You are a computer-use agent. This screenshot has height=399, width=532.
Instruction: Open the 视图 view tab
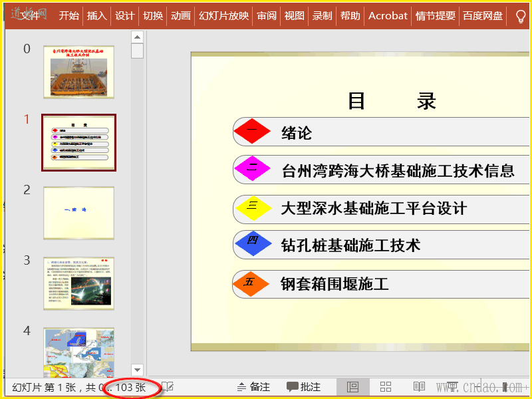[x=295, y=15]
